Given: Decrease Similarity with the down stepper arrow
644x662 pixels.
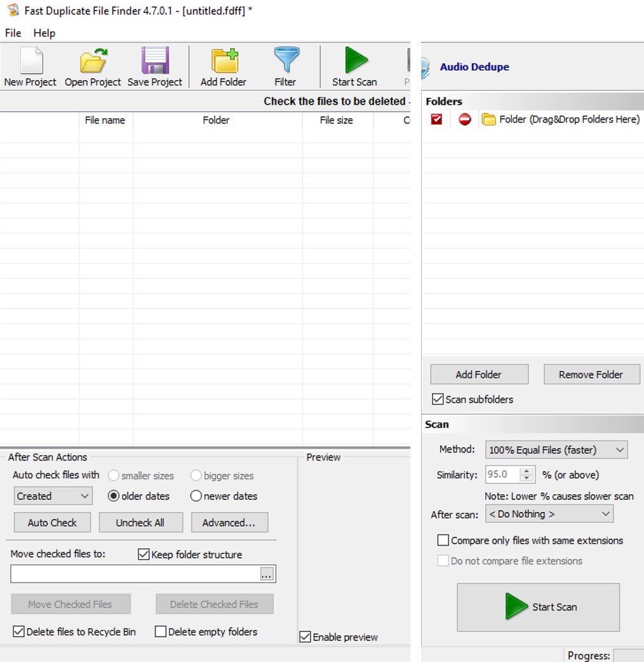Looking at the screenshot, I should 527,478.
